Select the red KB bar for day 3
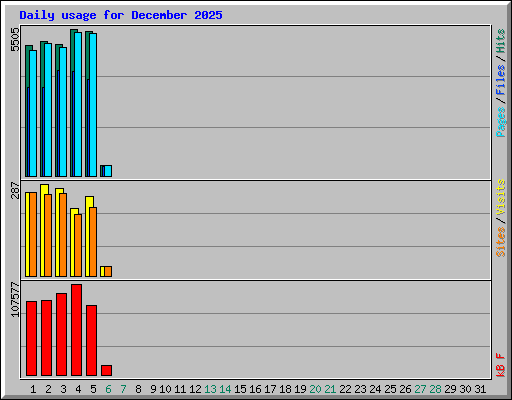Viewport: 512px width, 400px height. click(x=61, y=334)
